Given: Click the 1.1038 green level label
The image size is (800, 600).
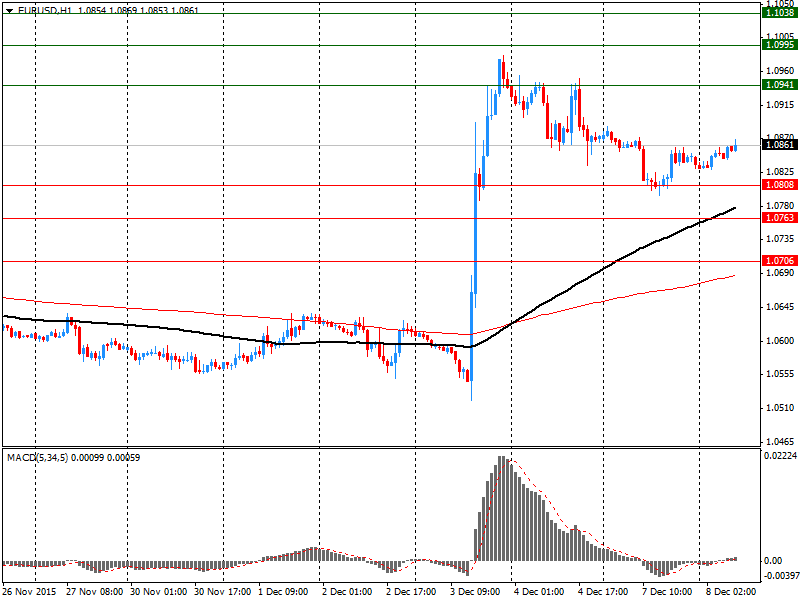Looking at the screenshot, I should point(779,13).
